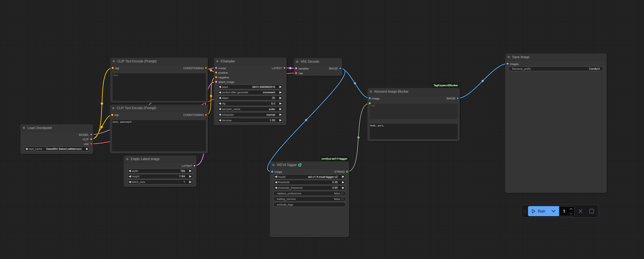Click the WD14 Tagger STRING output socket
644x259 pixels.
click(347, 172)
